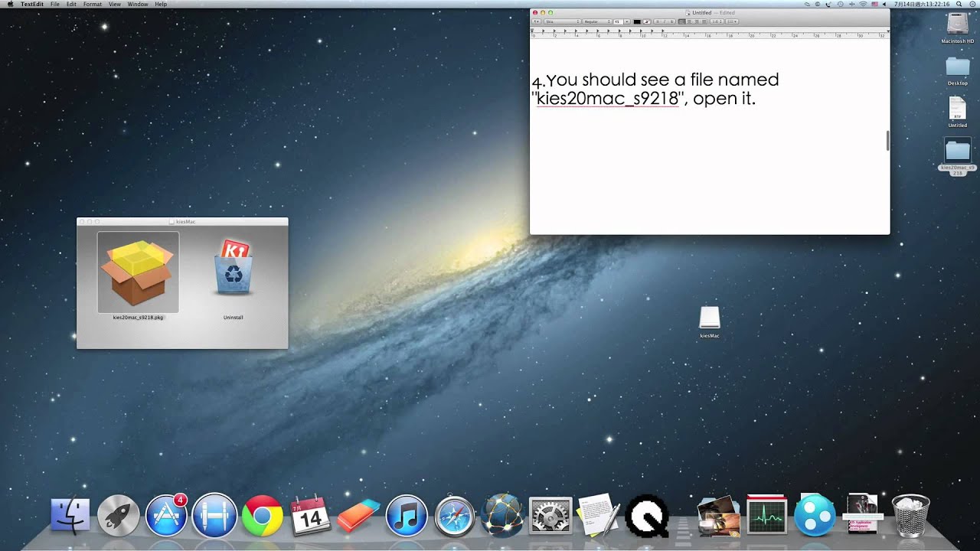Open the Format menu
The height and width of the screenshot is (551, 980).
click(x=93, y=4)
